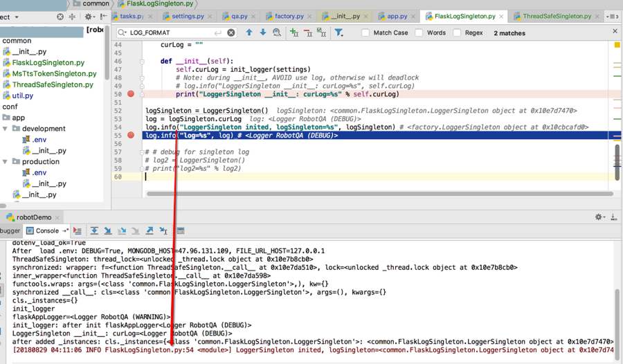Go to previous search occurrence arrow
623x364 pixels.
point(249,33)
